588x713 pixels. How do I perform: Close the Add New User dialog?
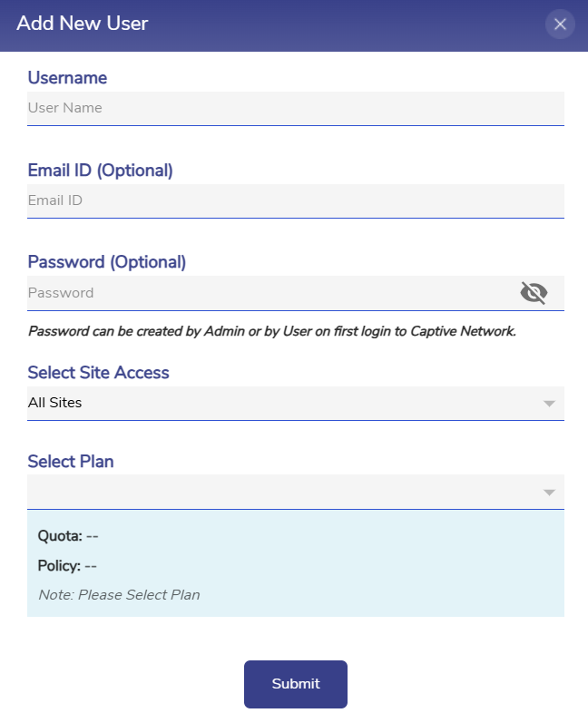(x=560, y=24)
